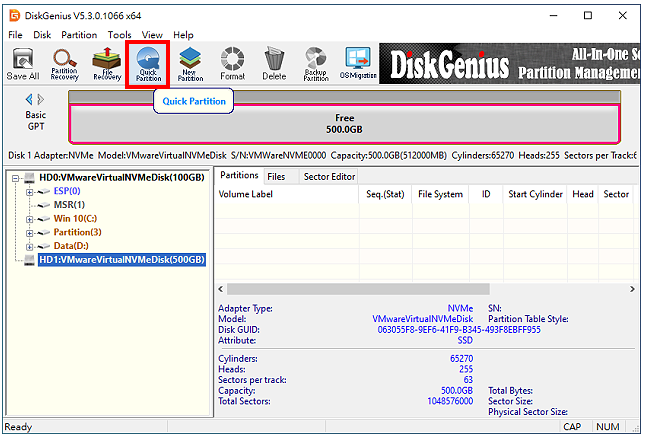645x439 pixels.
Task: Select MSR(1) in the disk tree
Action: 69,205
